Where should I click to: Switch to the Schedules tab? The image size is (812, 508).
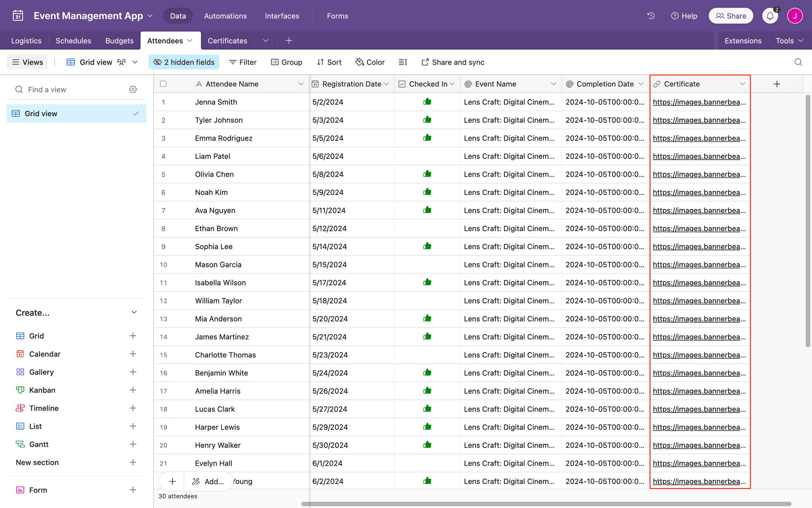pyautogui.click(x=73, y=40)
